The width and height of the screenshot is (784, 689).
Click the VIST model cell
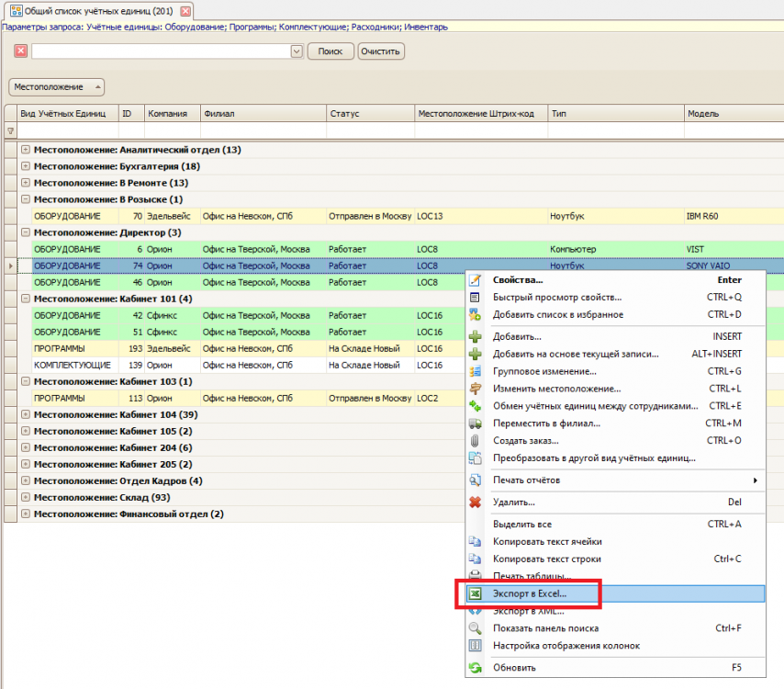point(734,249)
